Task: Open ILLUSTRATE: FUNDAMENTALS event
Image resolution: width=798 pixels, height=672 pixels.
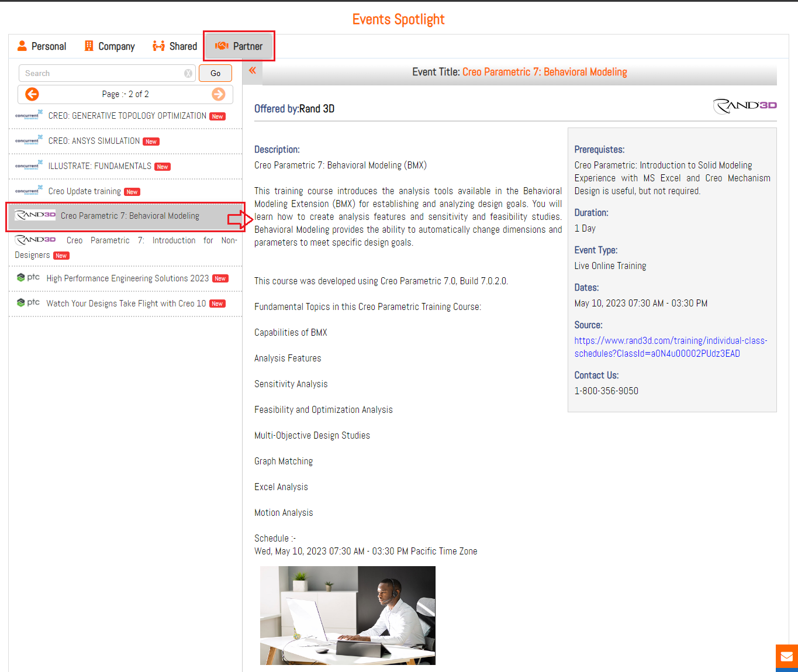Action: coord(99,166)
